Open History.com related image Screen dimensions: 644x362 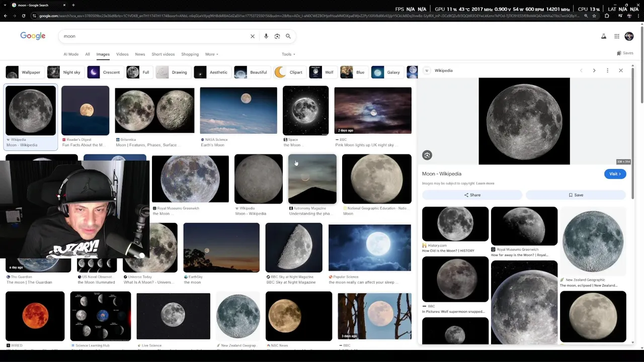(455, 224)
